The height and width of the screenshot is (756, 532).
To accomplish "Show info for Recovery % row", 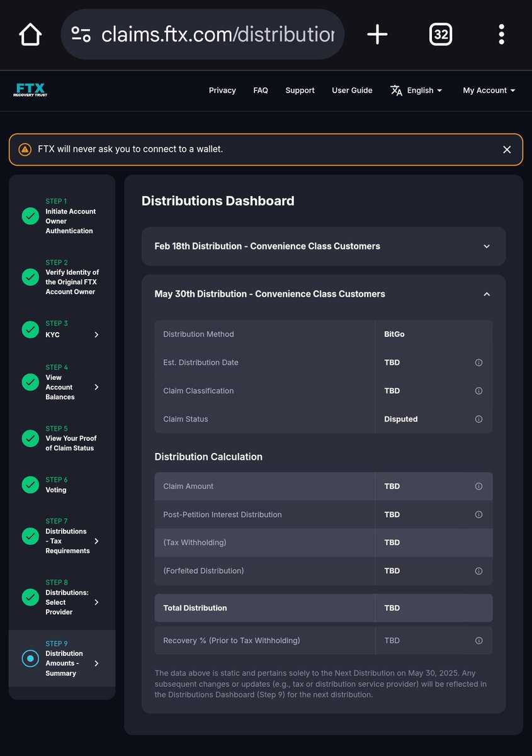I will point(478,641).
